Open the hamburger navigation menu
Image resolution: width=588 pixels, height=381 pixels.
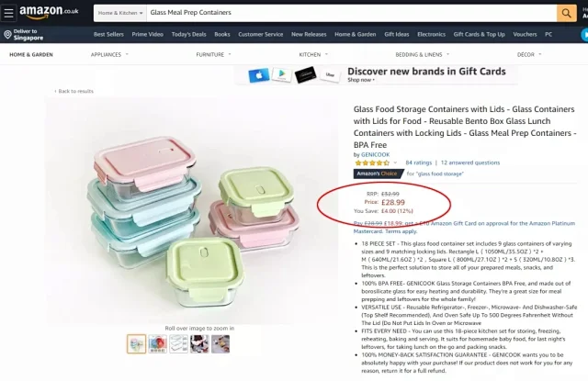(8, 13)
